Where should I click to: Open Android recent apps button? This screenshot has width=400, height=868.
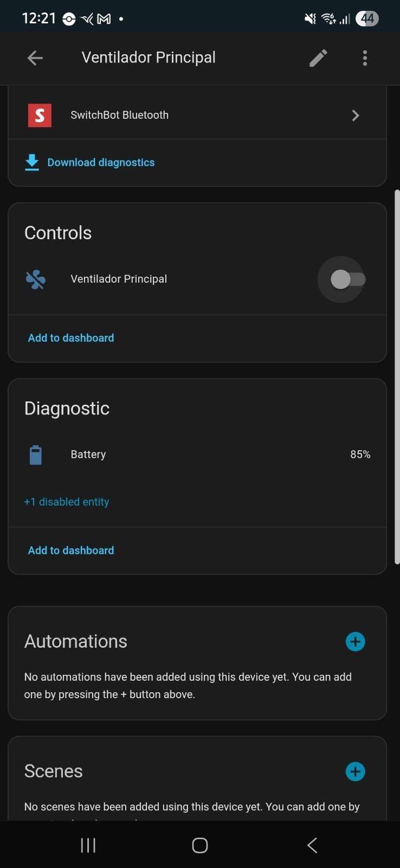click(x=88, y=845)
